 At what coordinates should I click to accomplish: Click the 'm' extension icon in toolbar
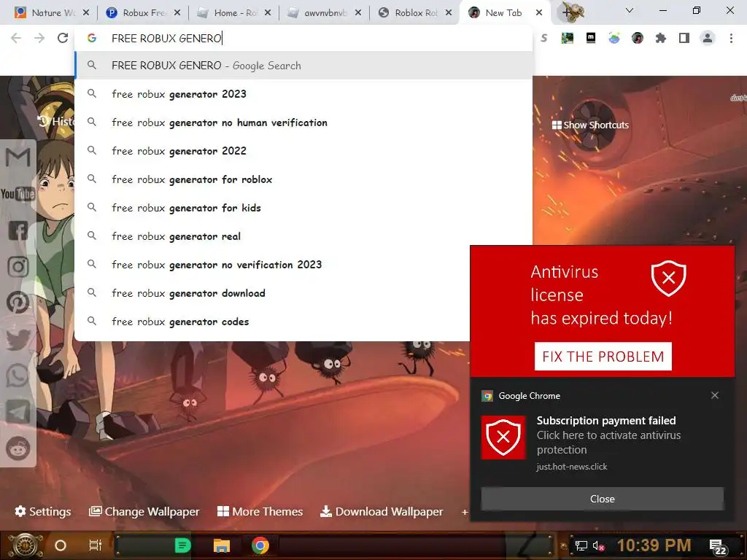tap(591, 38)
